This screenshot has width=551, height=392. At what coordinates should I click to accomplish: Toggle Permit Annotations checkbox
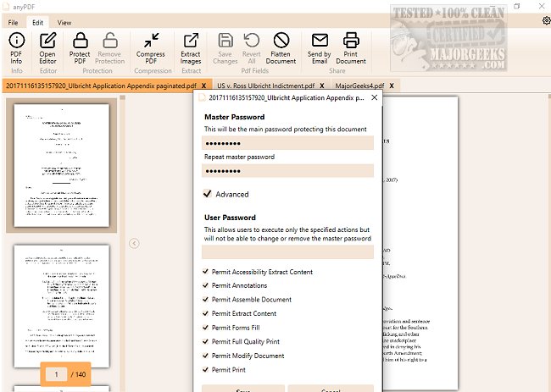[x=206, y=286]
